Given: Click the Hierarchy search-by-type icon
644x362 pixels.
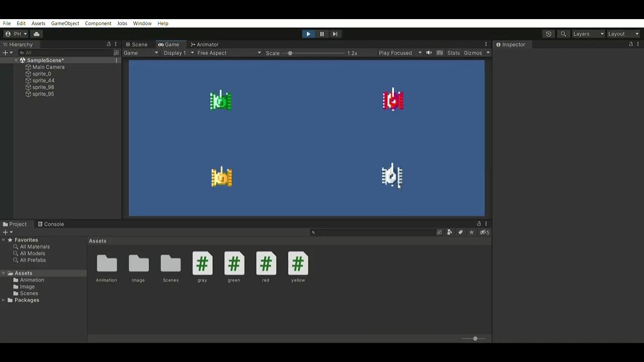Looking at the screenshot, I should tap(117, 52).
